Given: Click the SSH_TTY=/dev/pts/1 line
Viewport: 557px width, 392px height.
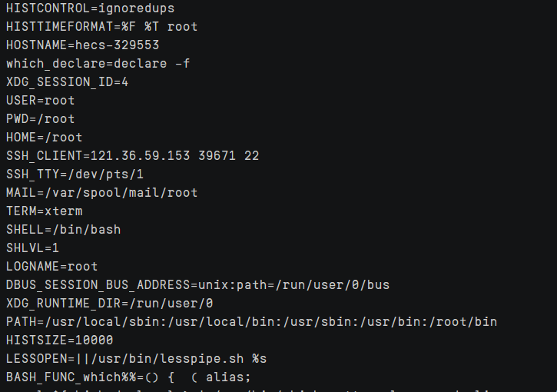Looking at the screenshot, I should click(x=75, y=174).
